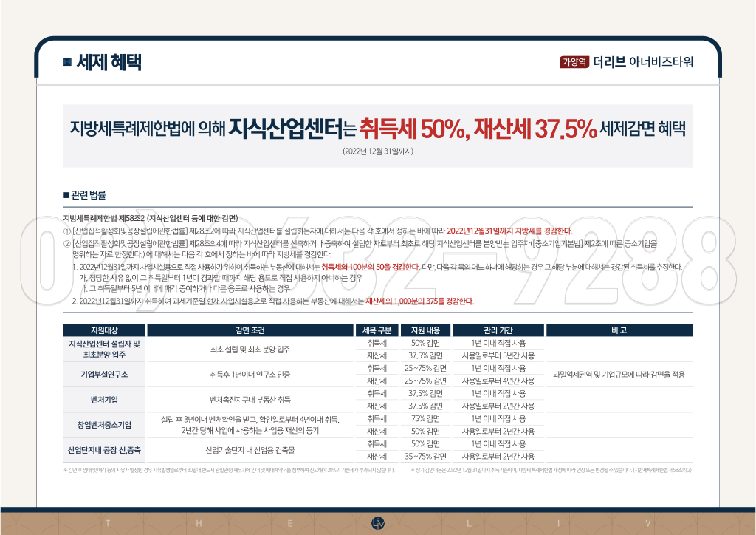
Task: Click the 사용일로부터 4년간 사용 cell
Action: click(498, 381)
